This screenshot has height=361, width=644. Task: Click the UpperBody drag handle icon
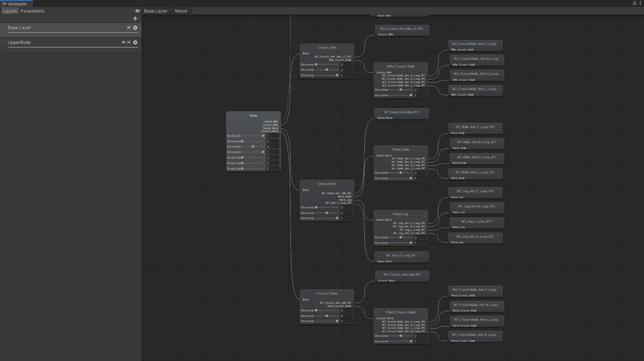[3, 41]
